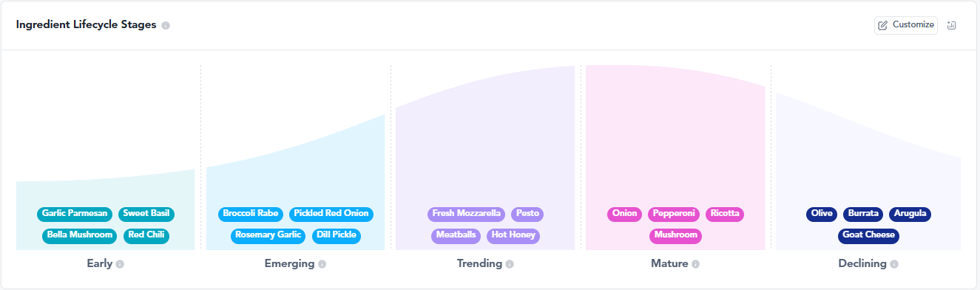980x290 pixels.
Task: Click the Hot Honey tag
Action: click(513, 236)
